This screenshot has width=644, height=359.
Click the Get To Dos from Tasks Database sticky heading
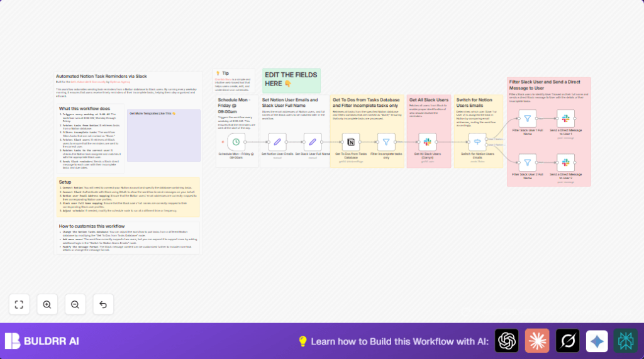click(x=366, y=102)
